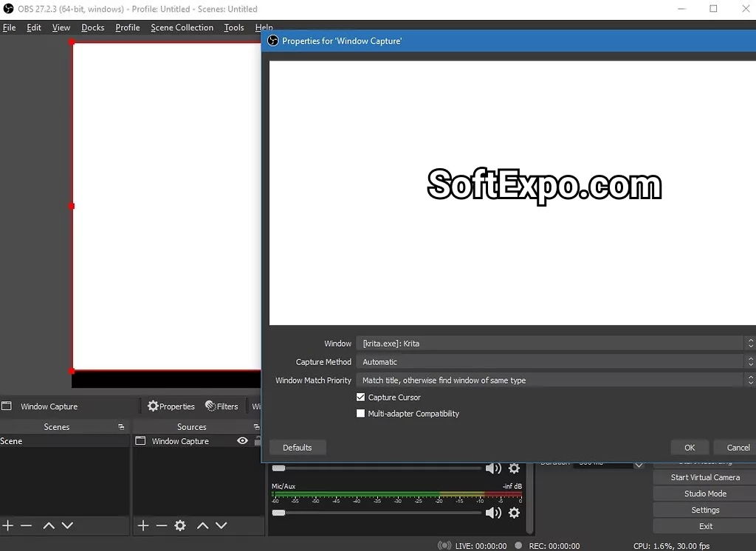Open Mic/Aux audio settings gear

pyautogui.click(x=515, y=513)
